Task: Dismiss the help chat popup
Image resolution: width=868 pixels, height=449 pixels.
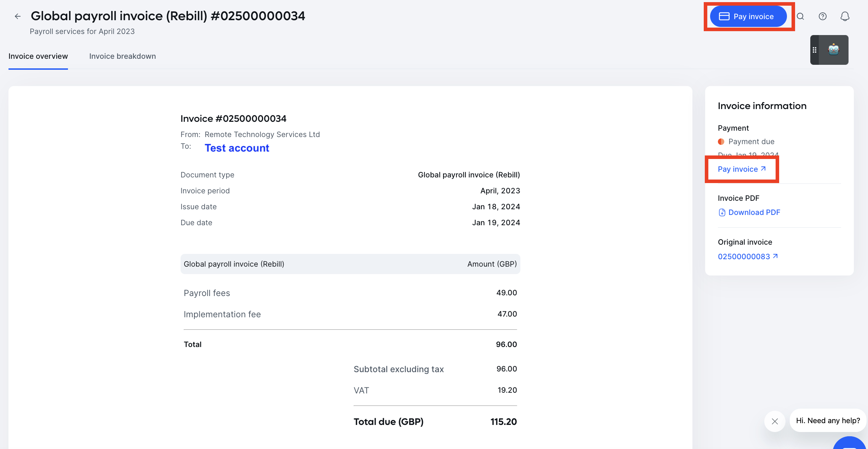Action: point(775,421)
